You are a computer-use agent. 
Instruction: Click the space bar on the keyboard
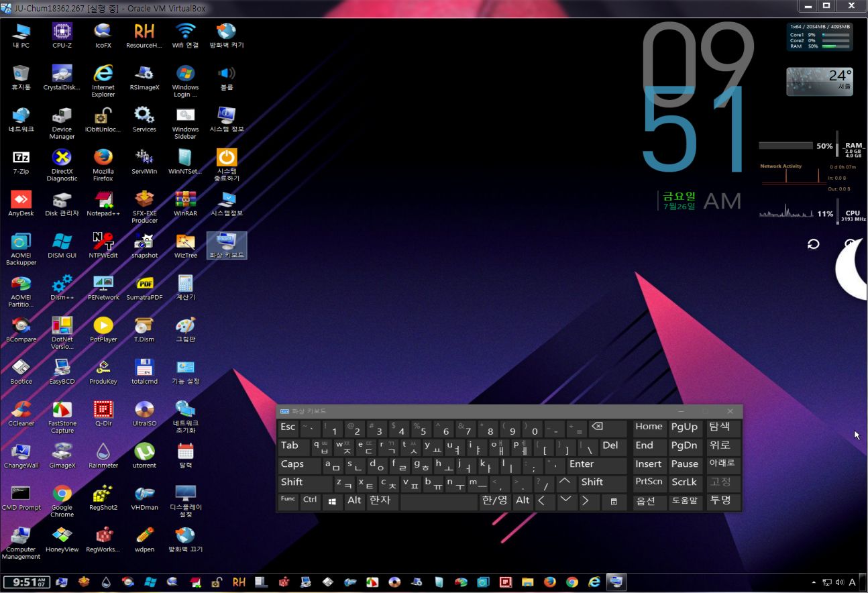coord(439,501)
